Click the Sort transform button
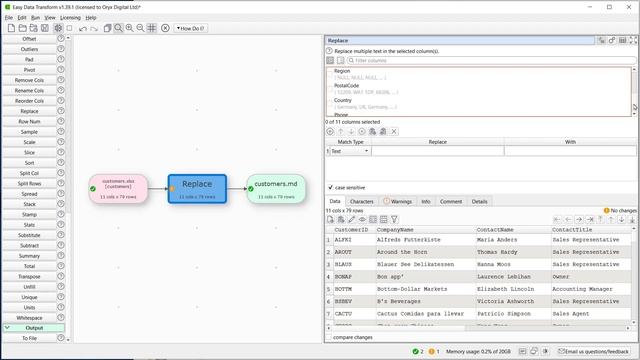 (x=29, y=163)
